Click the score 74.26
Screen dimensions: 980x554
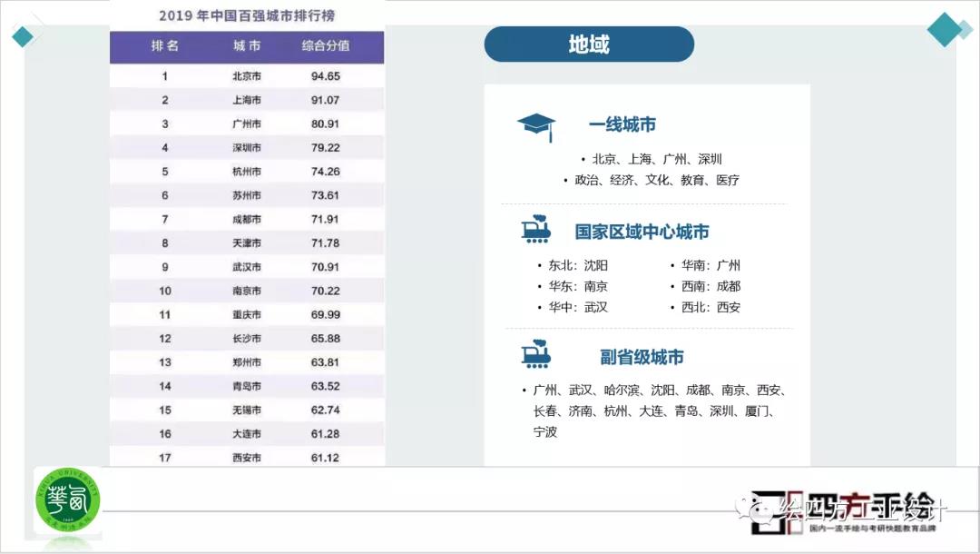pos(326,172)
